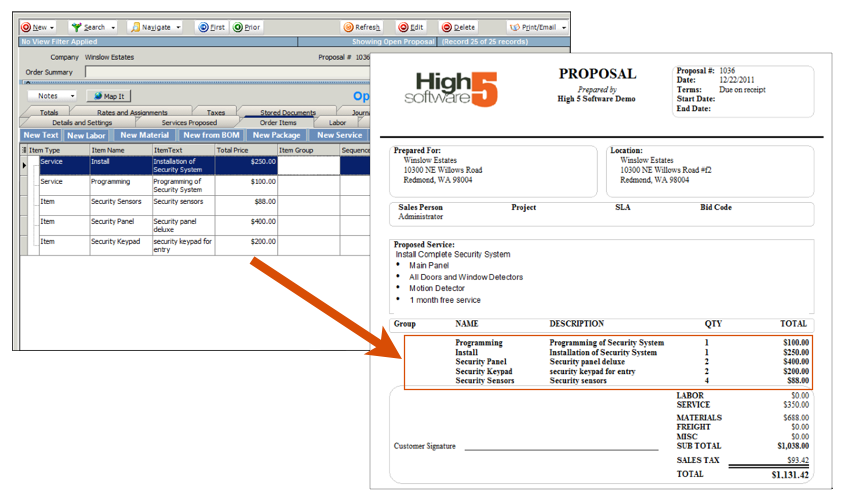The height and width of the screenshot is (499, 842).
Task: Click the New Labor button
Action: [x=86, y=135]
